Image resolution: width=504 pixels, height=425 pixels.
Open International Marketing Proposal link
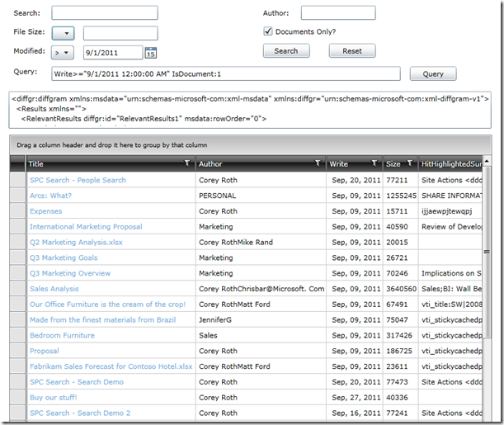coord(86,227)
